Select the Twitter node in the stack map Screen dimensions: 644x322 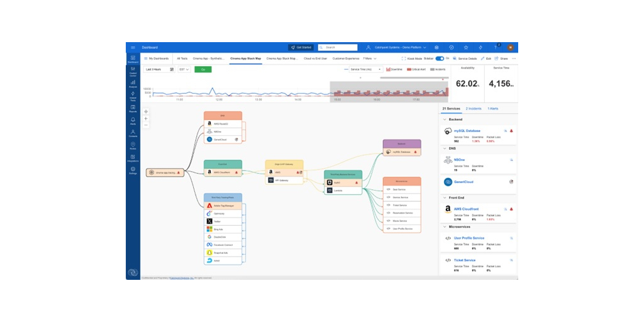[223, 221]
